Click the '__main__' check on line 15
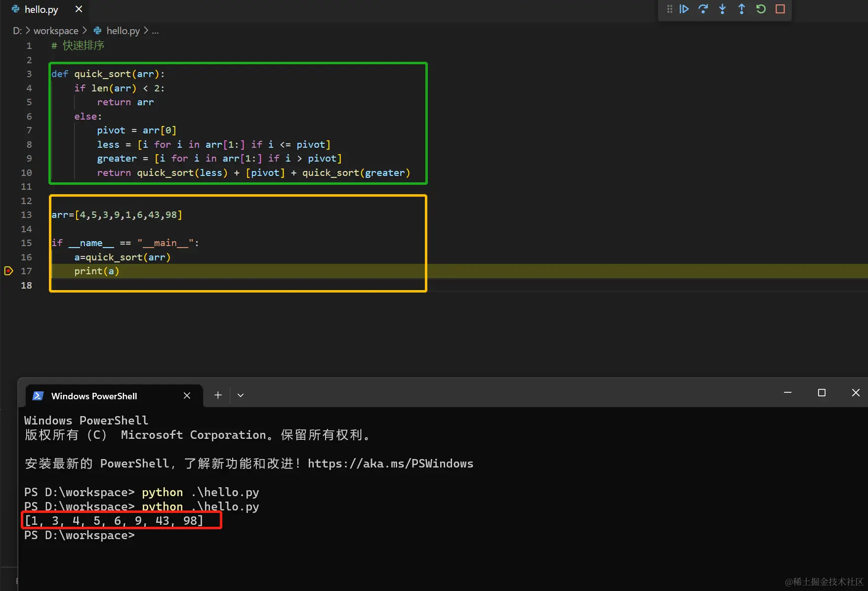 (x=125, y=243)
